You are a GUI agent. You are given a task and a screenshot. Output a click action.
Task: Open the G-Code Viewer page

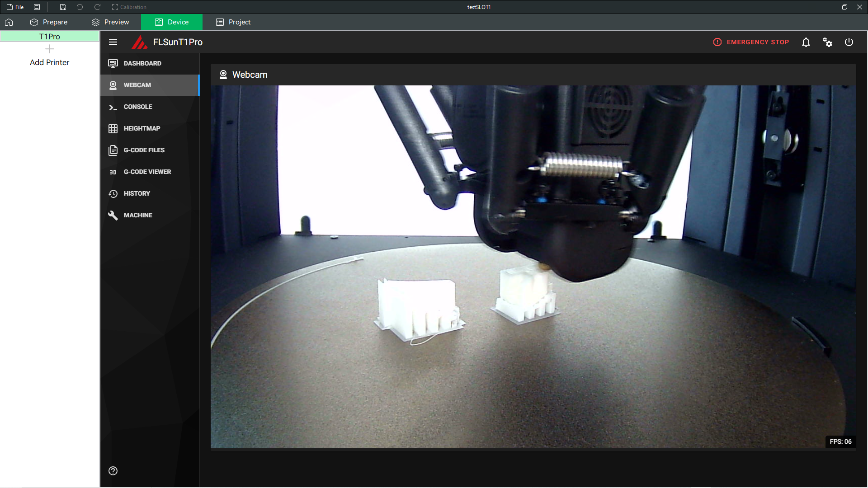[150, 172]
